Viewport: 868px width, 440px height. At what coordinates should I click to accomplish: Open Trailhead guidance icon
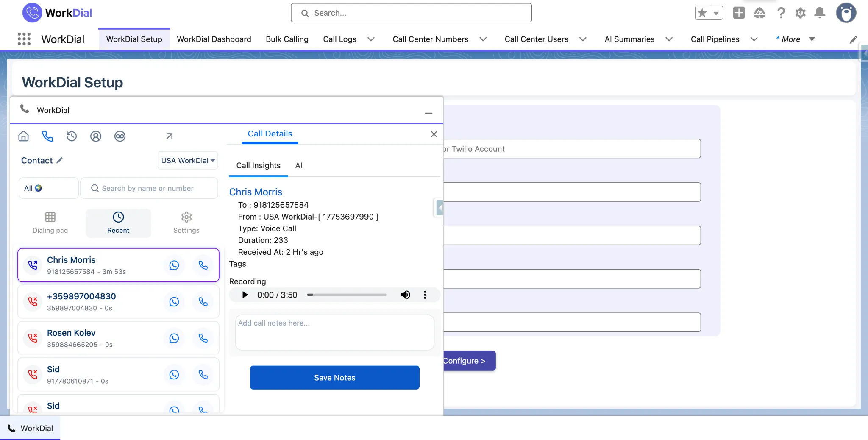759,13
